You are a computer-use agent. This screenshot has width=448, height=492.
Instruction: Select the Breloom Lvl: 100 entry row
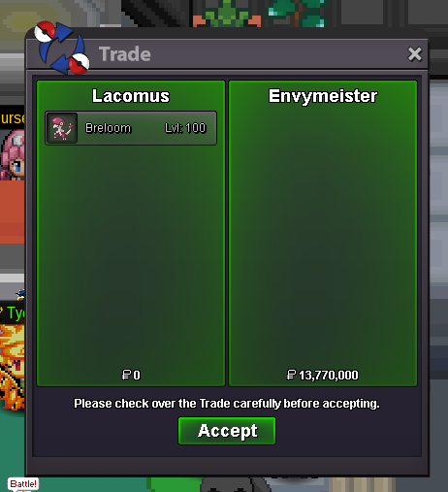[x=131, y=128]
